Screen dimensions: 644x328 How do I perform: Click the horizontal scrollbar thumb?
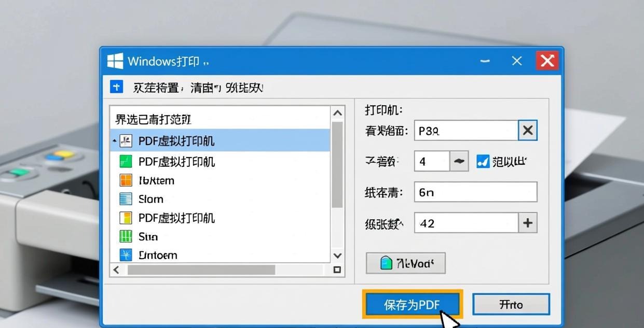point(201,269)
